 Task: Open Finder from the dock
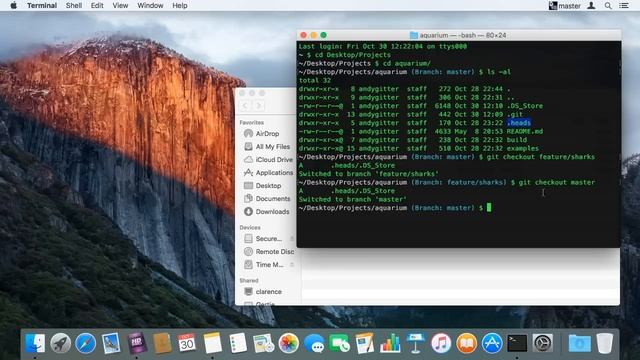pos(35,343)
